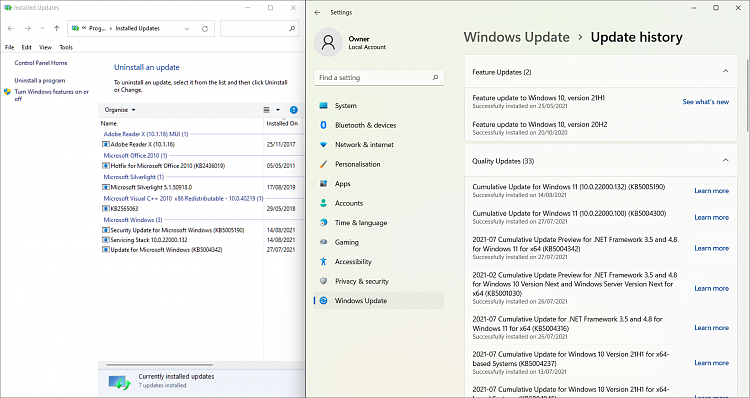Click Learn more for KB5004342 .NET update
This screenshot has height=398, width=750.
pos(712,248)
